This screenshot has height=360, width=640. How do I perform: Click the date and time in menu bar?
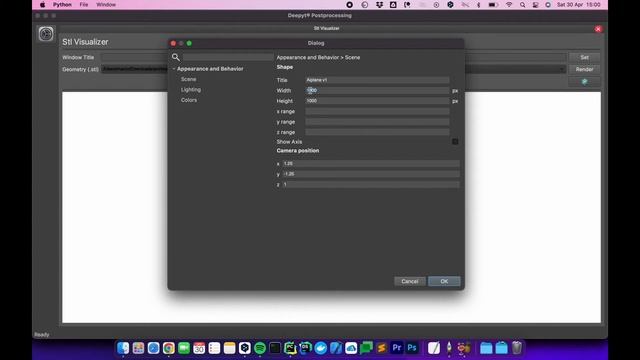(579, 5)
